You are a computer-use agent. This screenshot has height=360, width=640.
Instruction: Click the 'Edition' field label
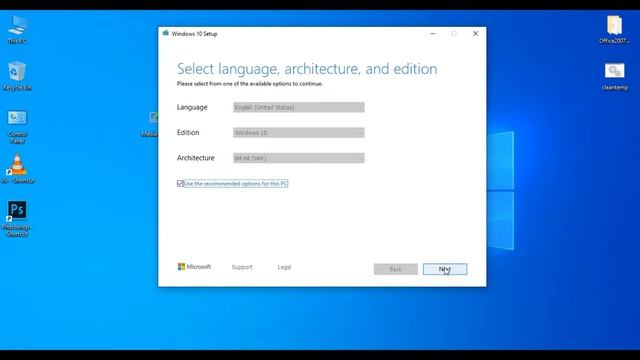[188, 133]
